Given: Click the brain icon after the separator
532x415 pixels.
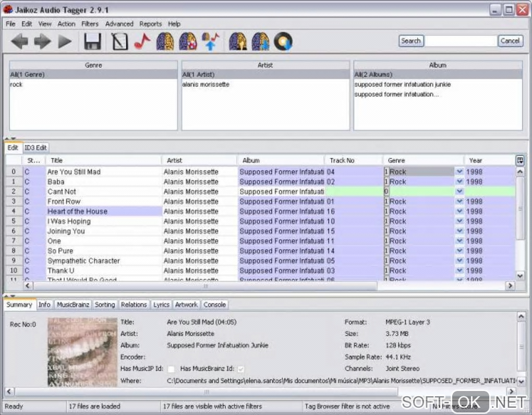Looking at the screenshot, I should coord(238,42).
